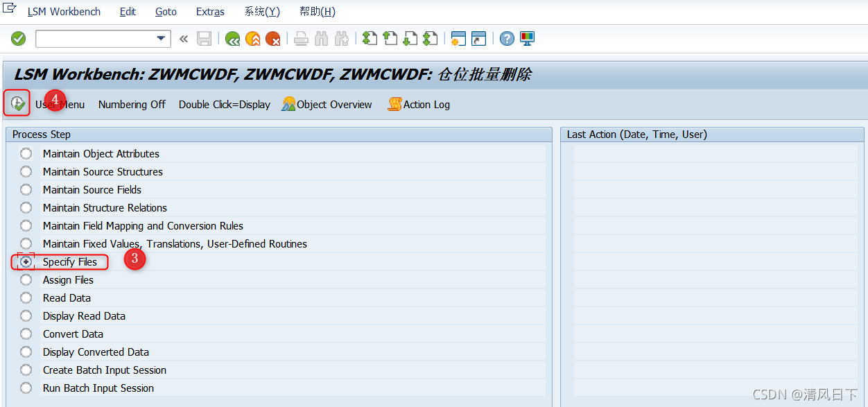Click the red Cancel icon
868x407 pixels.
click(273, 39)
